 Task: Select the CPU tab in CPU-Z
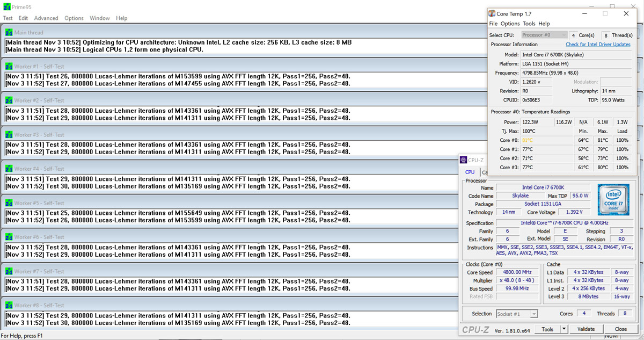(x=470, y=172)
